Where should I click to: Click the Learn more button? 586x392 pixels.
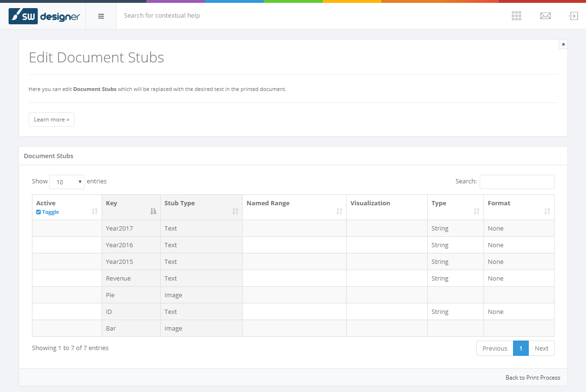click(x=51, y=120)
